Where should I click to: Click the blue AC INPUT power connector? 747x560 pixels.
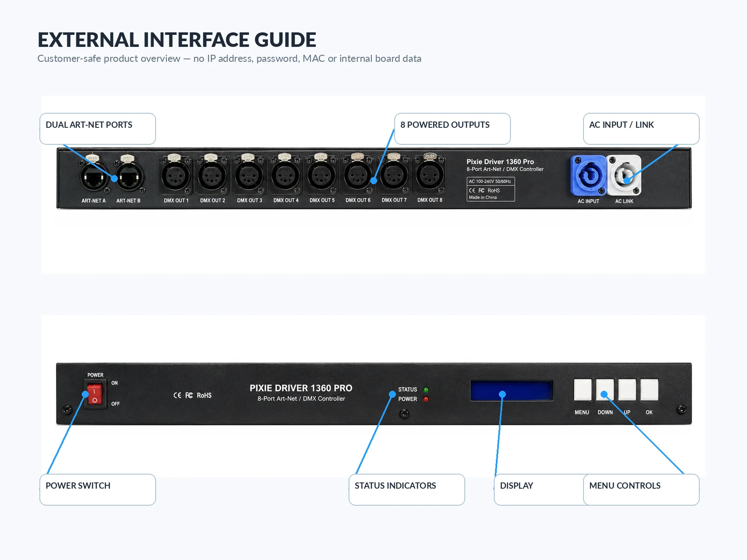tap(588, 175)
